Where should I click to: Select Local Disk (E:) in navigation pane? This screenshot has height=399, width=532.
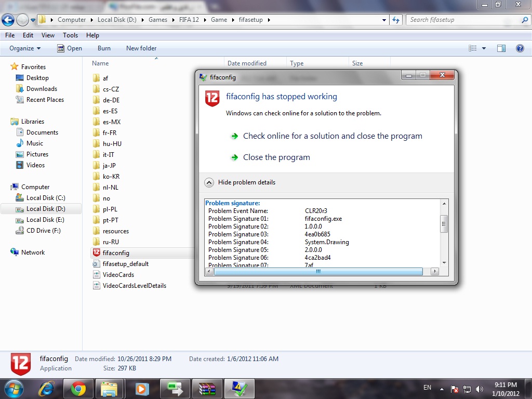click(45, 220)
